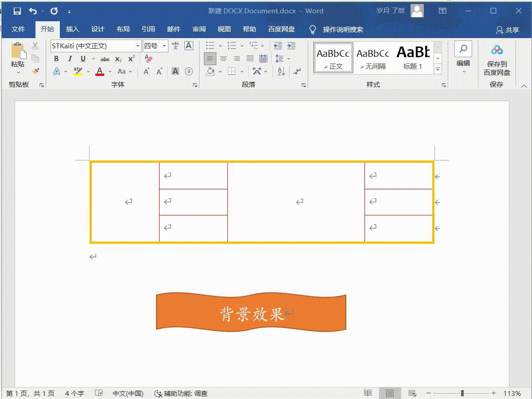Select the Sort icon in the Paragraph group
Screen dimensions: 532x399
(x=281, y=72)
